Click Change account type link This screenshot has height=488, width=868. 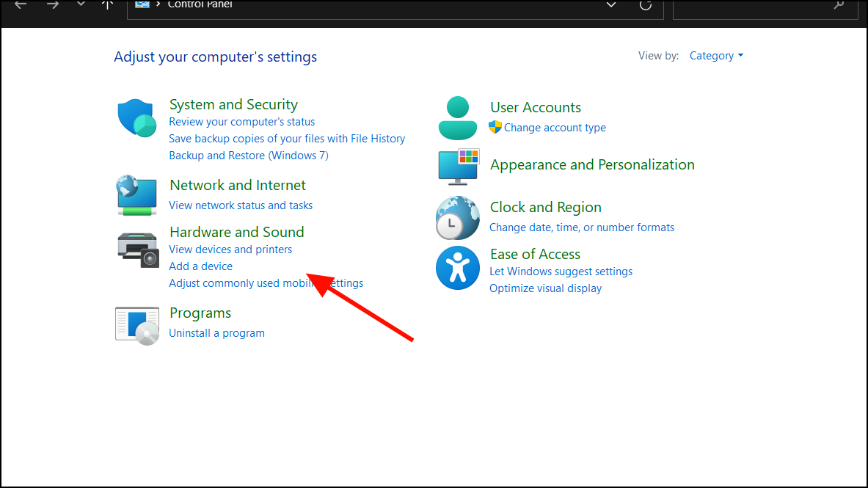[x=555, y=128]
